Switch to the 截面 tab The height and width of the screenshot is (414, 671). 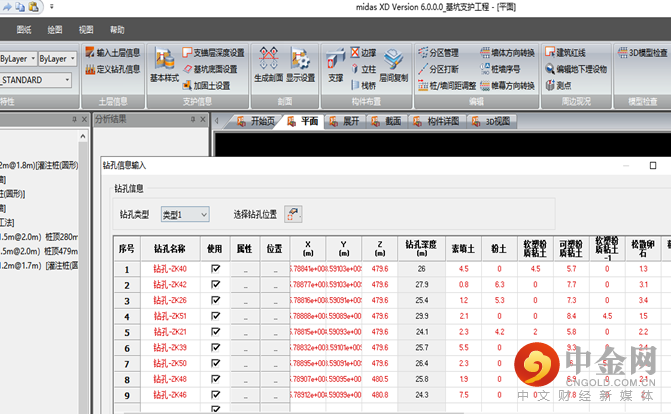tap(388, 122)
